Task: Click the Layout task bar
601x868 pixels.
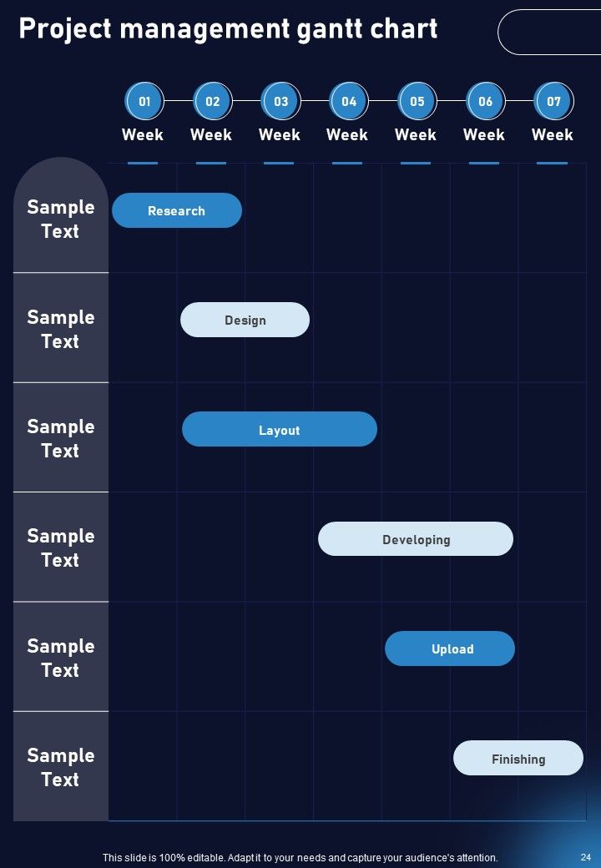Action: pyautogui.click(x=280, y=430)
